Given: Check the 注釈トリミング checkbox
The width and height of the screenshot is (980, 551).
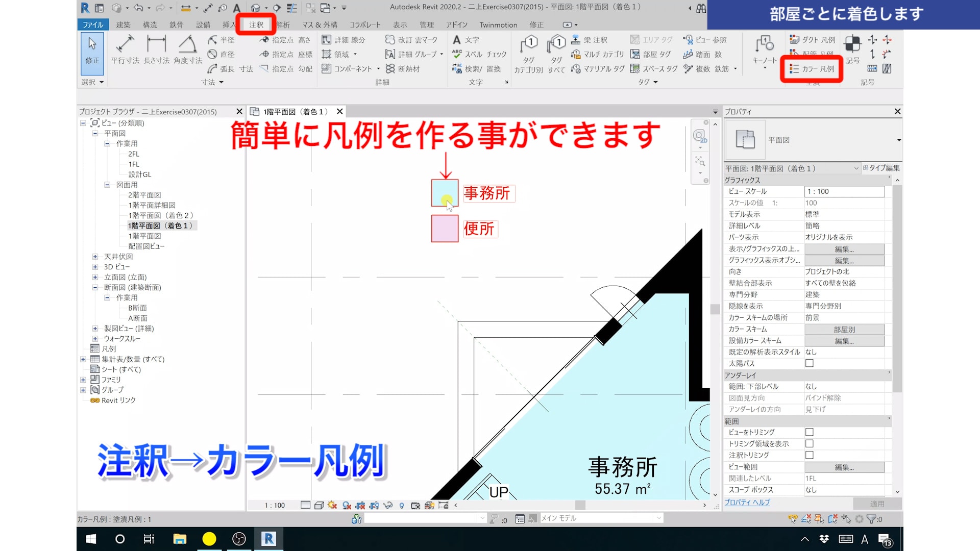Looking at the screenshot, I should [x=809, y=455].
